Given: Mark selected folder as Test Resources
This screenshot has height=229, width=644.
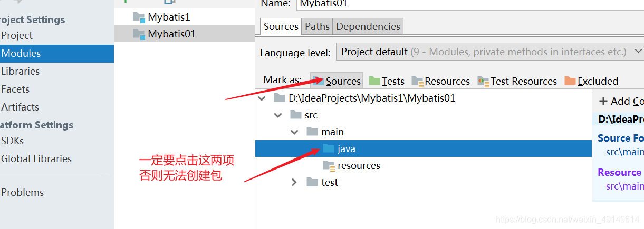Looking at the screenshot, I should point(517,81).
